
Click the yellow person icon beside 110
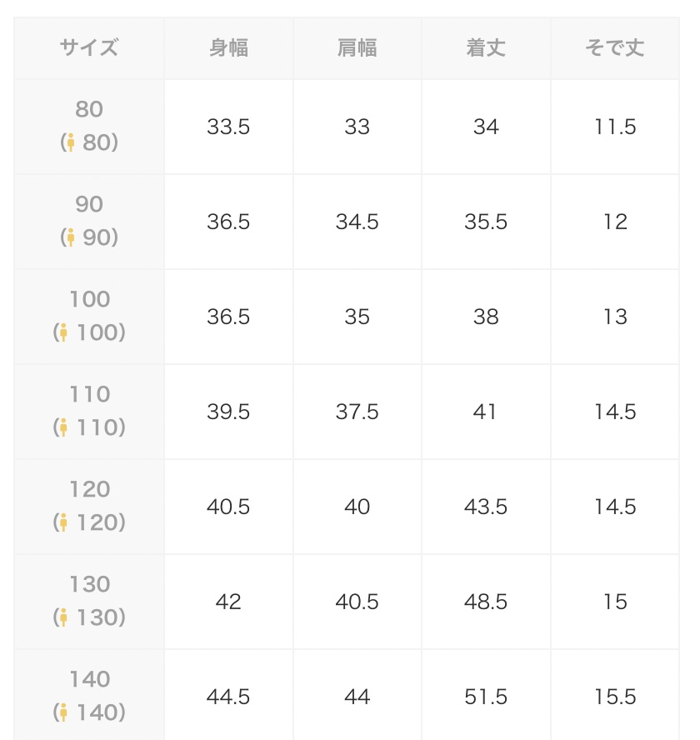tap(63, 427)
